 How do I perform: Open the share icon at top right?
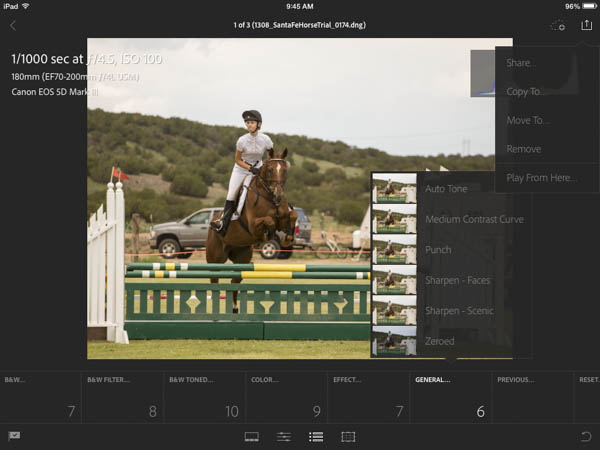586,25
